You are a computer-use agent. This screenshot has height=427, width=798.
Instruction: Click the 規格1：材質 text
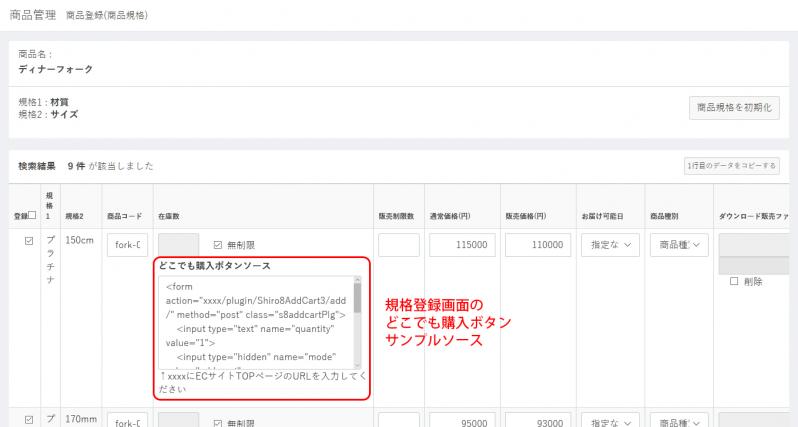(x=44, y=102)
